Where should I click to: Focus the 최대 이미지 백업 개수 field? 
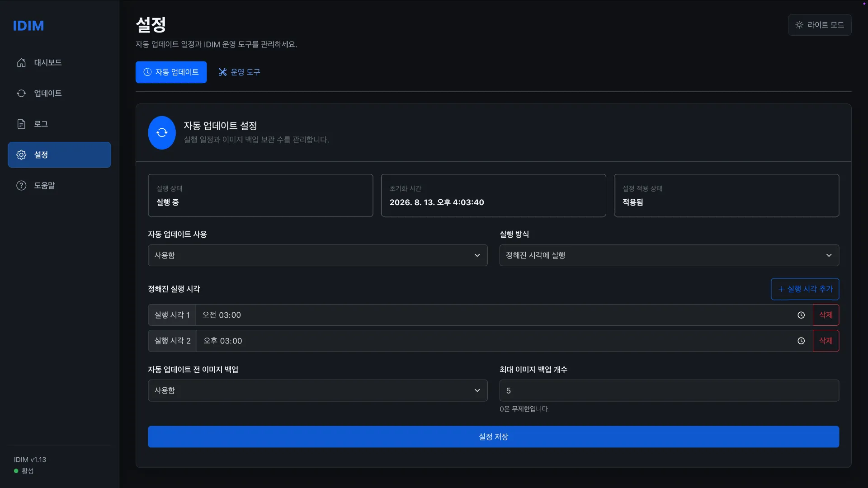[669, 391]
